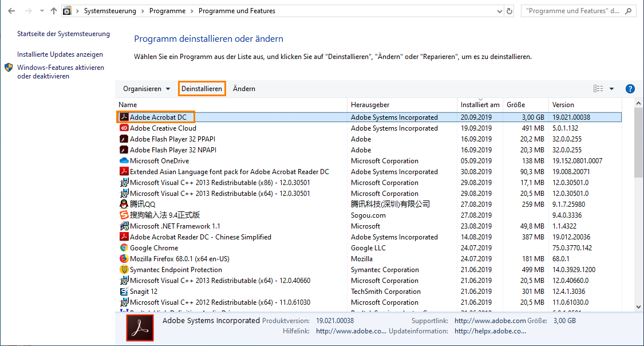Click the Acrobat Reader DC Chinese Simplified icon
This screenshot has height=346, width=644.
[124, 237]
